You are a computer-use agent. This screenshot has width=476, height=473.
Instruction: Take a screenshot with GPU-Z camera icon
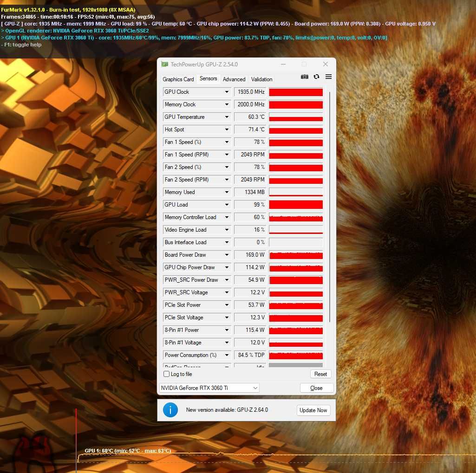(x=304, y=77)
